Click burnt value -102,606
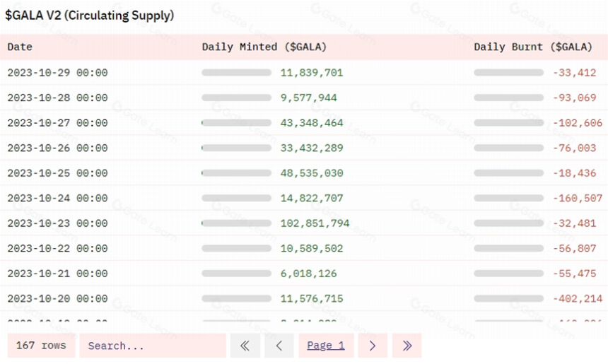The image size is (608, 364). 578,123
